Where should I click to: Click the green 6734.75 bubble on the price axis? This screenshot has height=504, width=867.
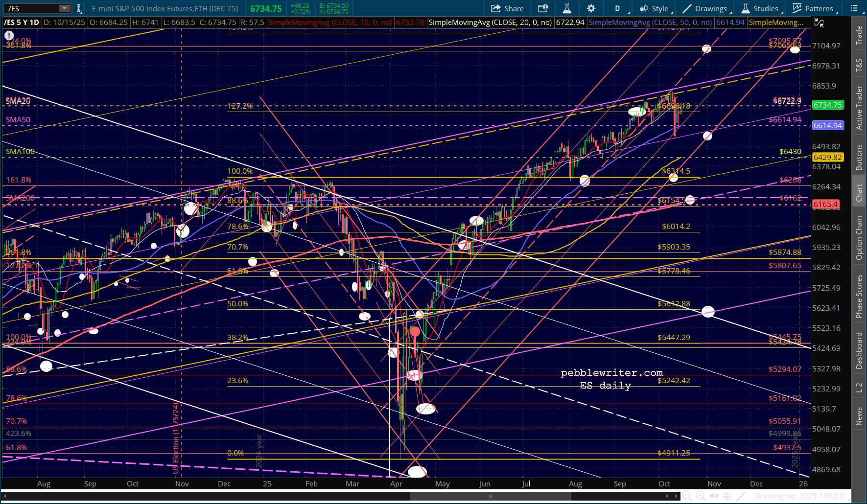828,105
